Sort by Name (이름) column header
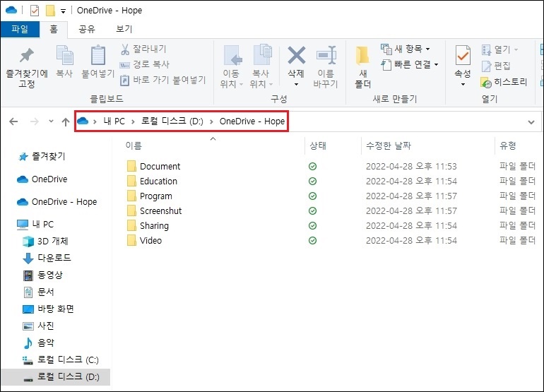The width and height of the screenshot is (544, 392). (134, 145)
